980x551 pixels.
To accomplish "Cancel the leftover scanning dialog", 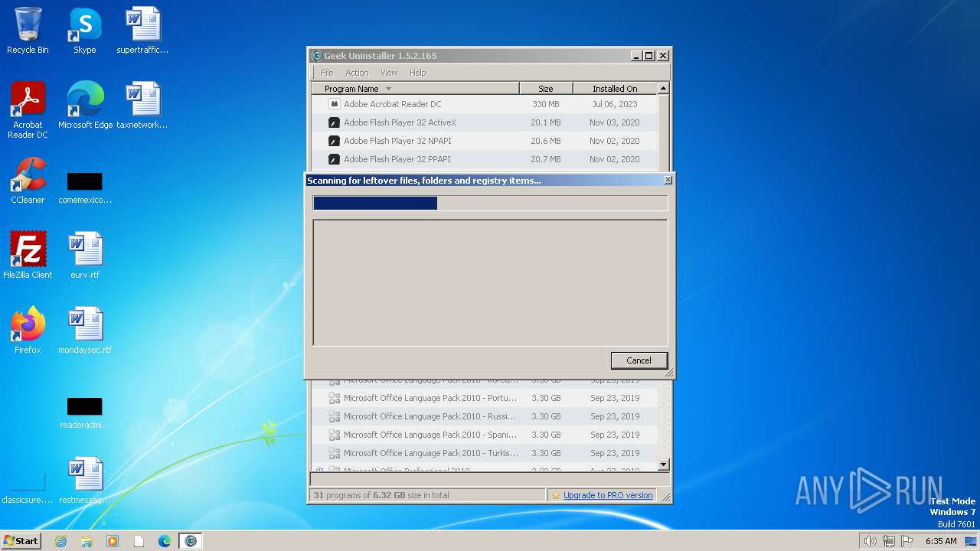I will click(x=639, y=360).
